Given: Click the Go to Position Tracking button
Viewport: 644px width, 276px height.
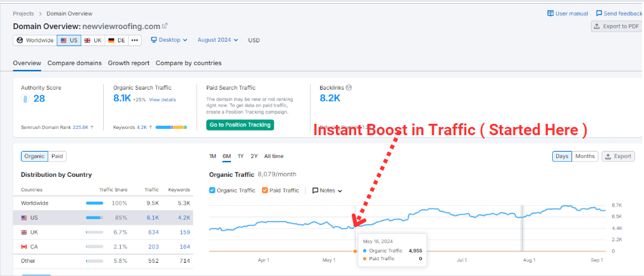Looking at the screenshot, I should [240, 124].
